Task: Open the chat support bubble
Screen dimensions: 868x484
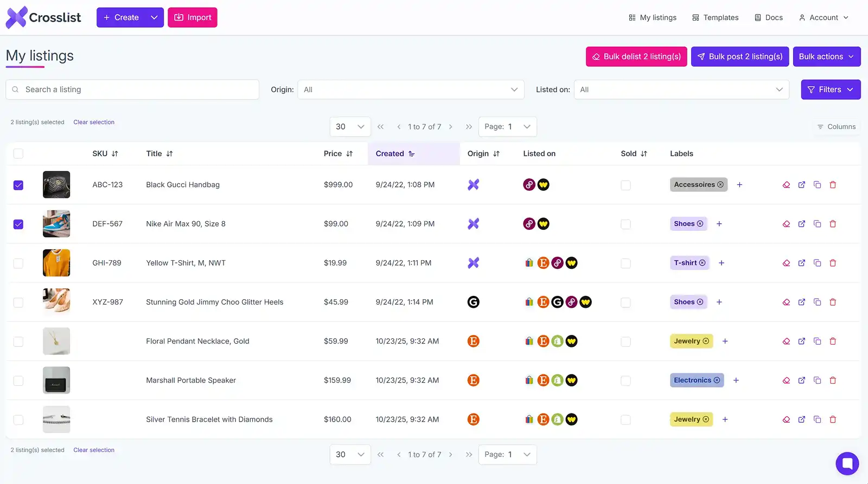Action: [x=847, y=463]
